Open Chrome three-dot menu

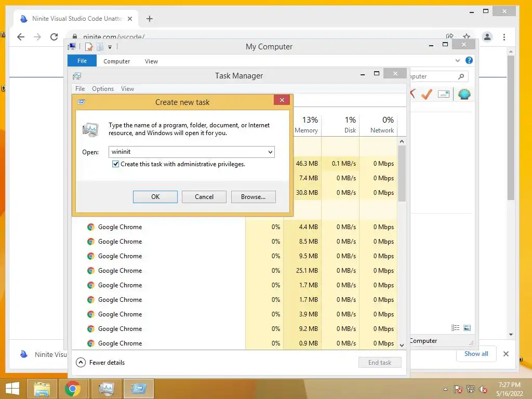pos(504,37)
